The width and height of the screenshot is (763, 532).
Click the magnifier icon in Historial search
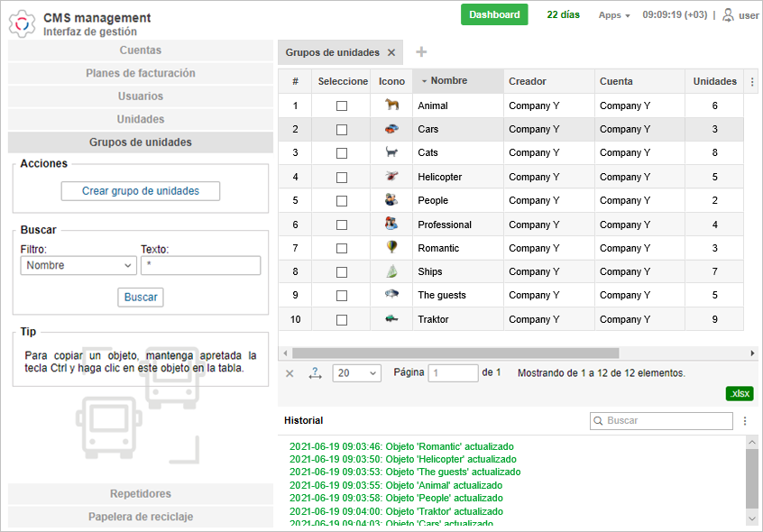[x=598, y=421]
